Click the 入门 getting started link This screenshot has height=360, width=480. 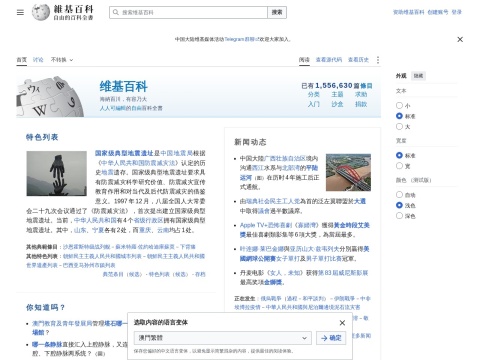point(314,104)
